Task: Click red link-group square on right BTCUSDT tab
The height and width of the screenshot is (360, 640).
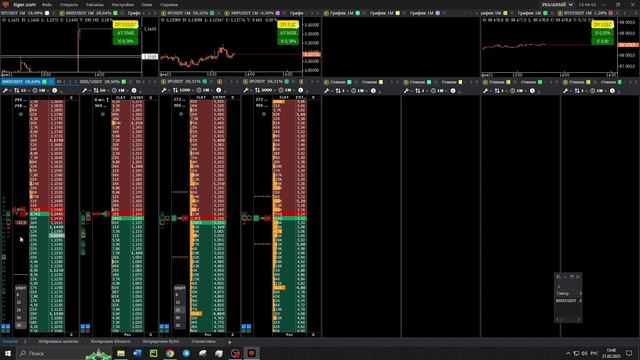Action: click(x=611, y=13)
